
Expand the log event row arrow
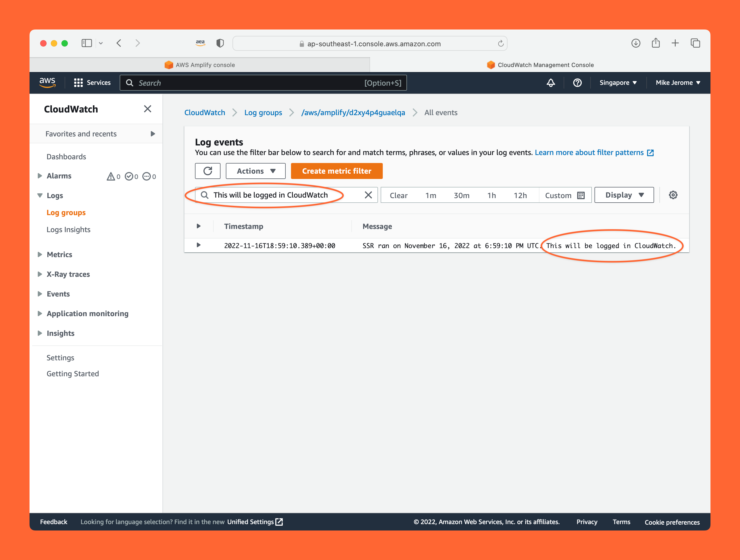(x=198, y=245)
